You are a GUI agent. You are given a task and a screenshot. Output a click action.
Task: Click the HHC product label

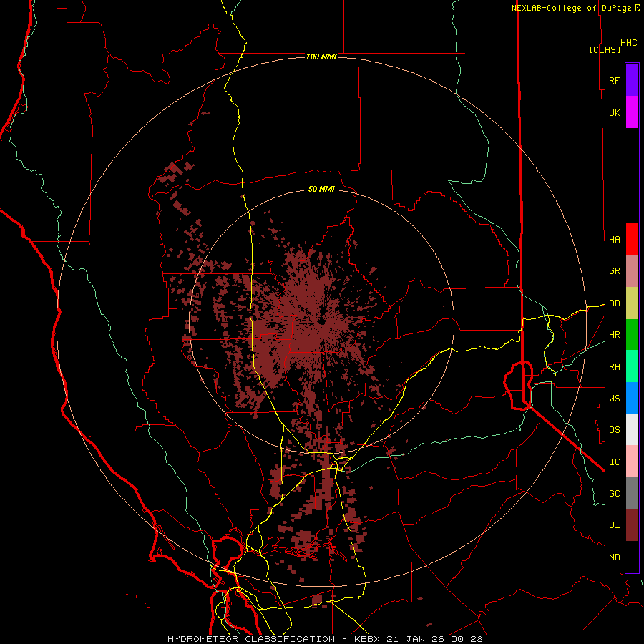click(x=629, y=43)
